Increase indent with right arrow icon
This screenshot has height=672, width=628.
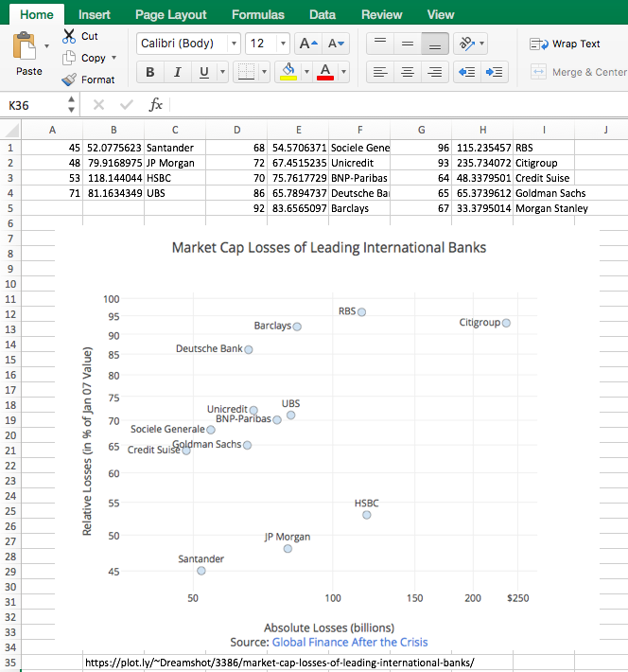494,72
